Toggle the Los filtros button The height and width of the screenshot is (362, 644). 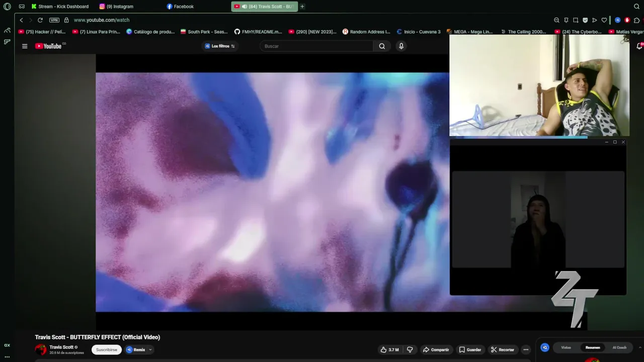[x=220, y=46]
